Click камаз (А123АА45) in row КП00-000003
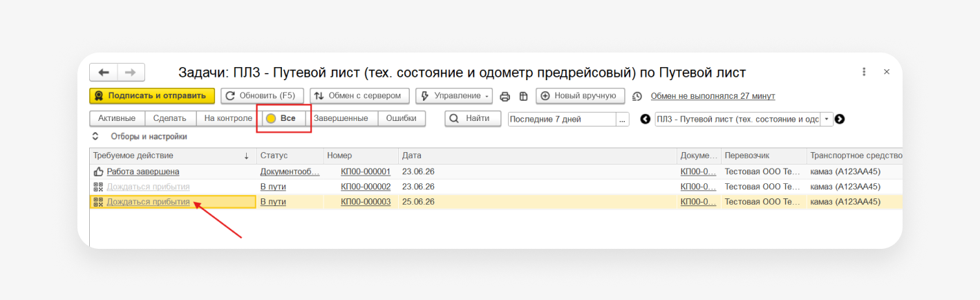The height and width of the screenshot is (300, 980). (845, 202)
